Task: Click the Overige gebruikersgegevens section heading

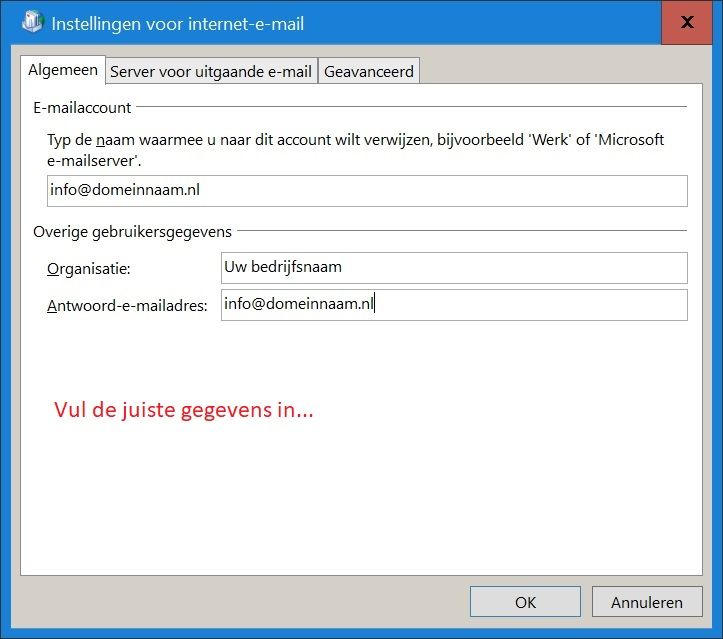Action: [x=132, y=232]
